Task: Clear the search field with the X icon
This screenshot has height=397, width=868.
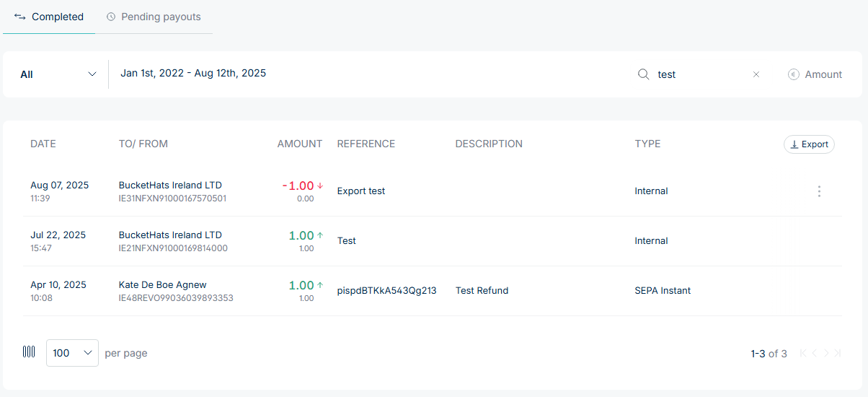Action: (756, 74)
